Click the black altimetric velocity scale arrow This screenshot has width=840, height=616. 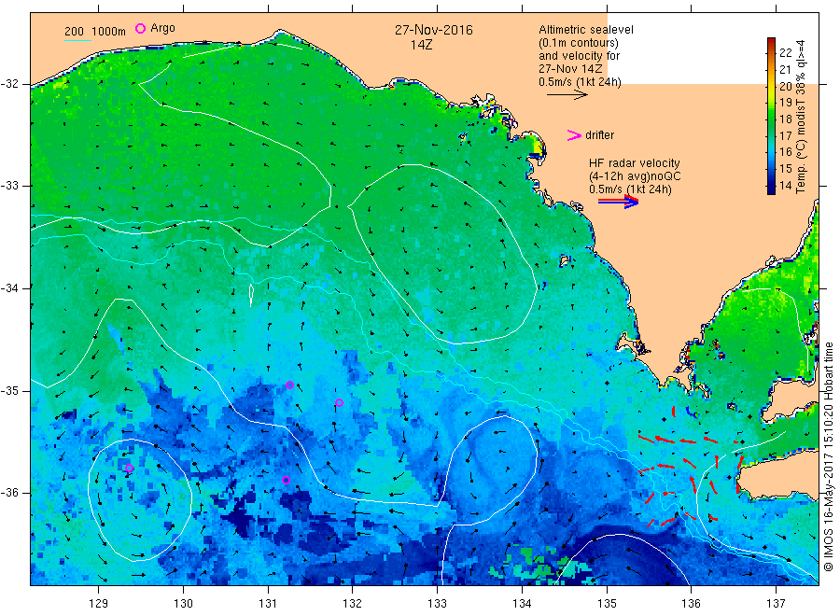pyautogui.click(x=567, y=95)
